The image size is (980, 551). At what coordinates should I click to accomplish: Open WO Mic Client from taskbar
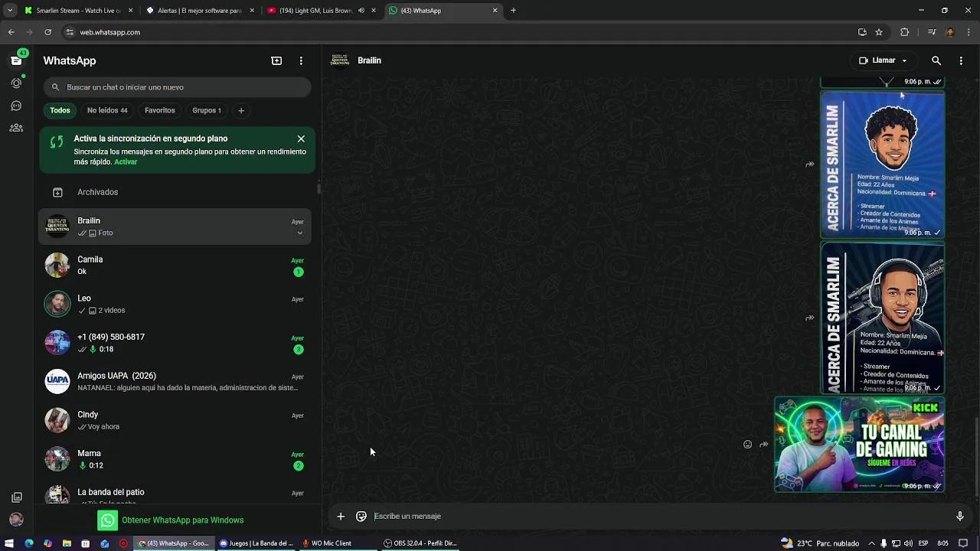[x=327, y=543]
